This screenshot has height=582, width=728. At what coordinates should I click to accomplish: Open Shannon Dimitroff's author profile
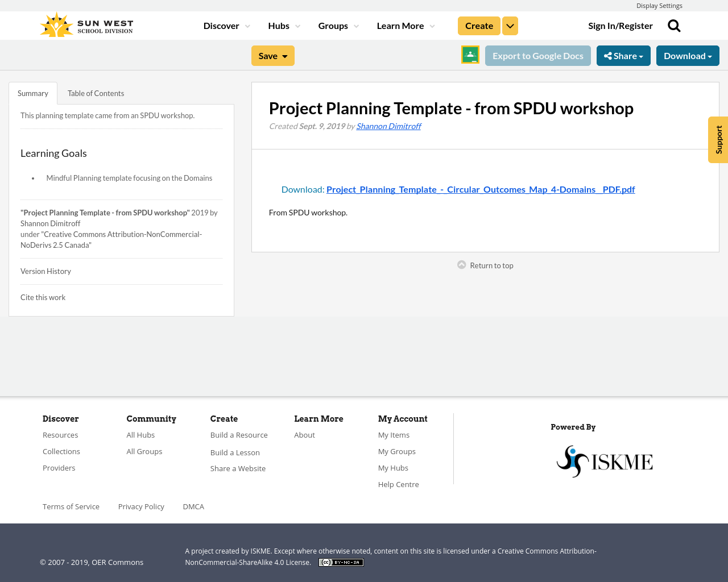click(388, 125)
